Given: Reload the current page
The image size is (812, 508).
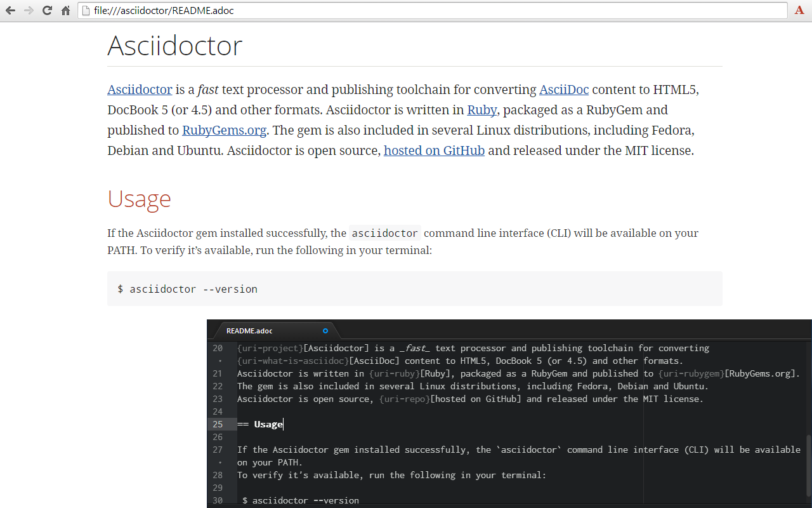Looking at the screenshot, I should (47, 10).
